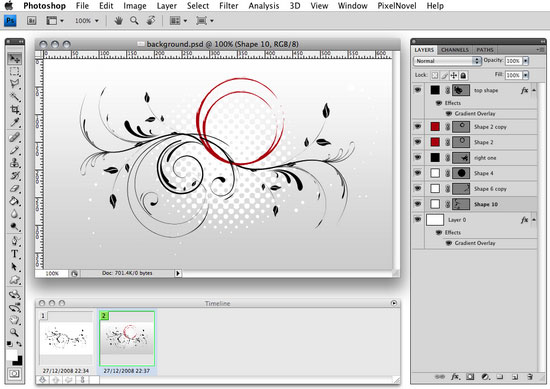The height and width of the screenshot is (389, 550).
Task: Select the Brush tool
Action: pyautogui.click(x=14, y=150)
